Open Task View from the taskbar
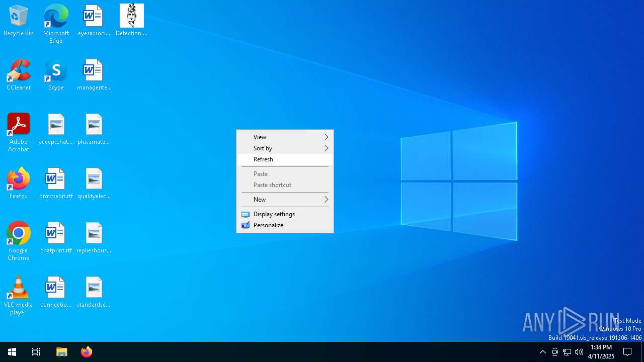The width and height of the screenshot is (644, 362). pos(36,352)
